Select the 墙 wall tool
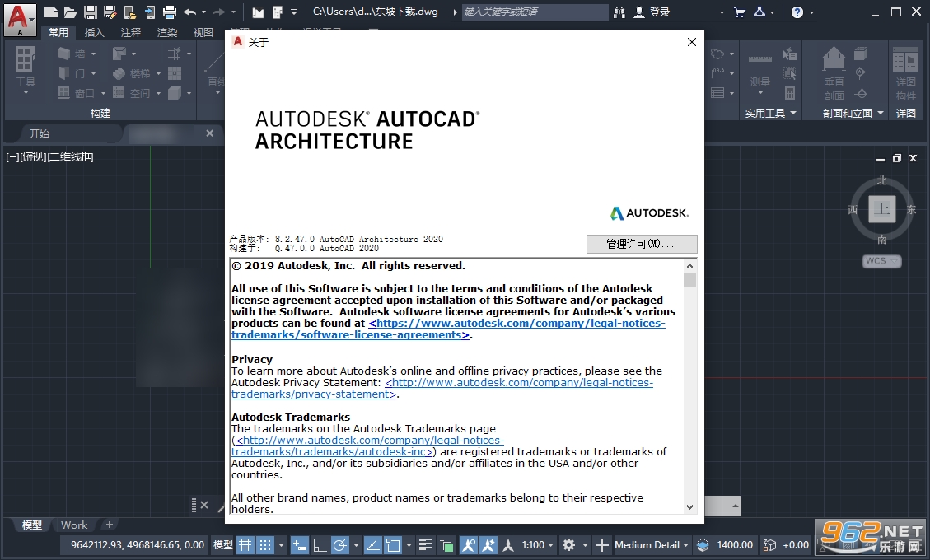The image size is (930, 560). (x=71, y=54)
